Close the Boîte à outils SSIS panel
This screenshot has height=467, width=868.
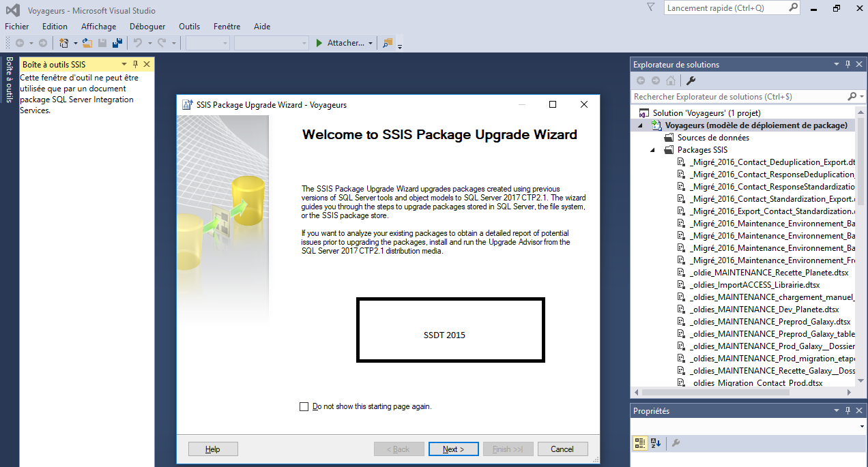147,64
